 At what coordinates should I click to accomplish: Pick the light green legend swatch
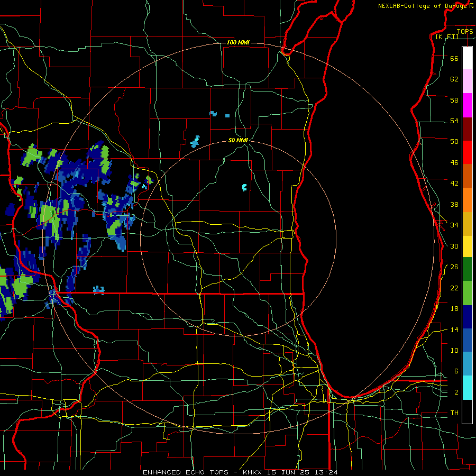[x=467, y=293]
